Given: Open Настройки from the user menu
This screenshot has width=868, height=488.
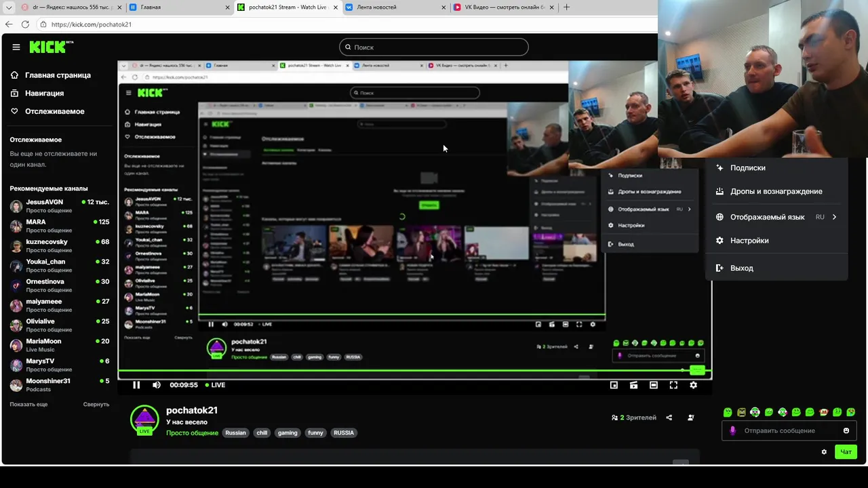Looking at the screenshot, I should point(776,241).
